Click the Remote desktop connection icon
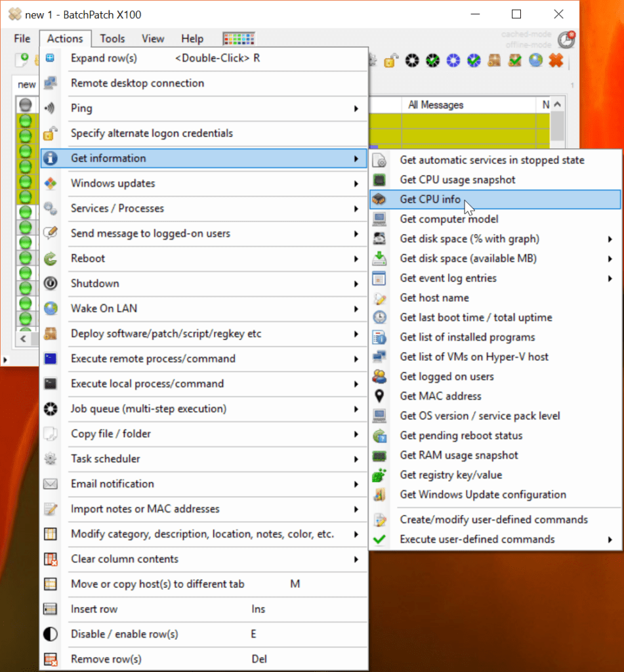This screenshot has height=672, width=624. 50,83
